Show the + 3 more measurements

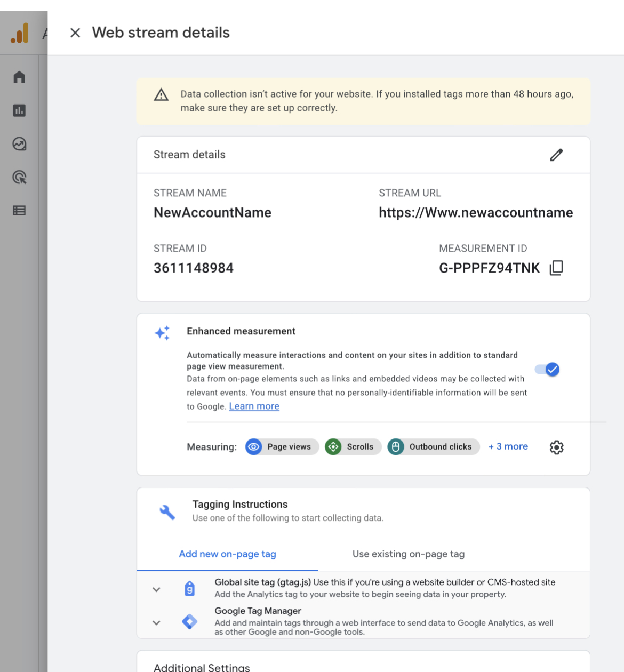pos(508,446)
